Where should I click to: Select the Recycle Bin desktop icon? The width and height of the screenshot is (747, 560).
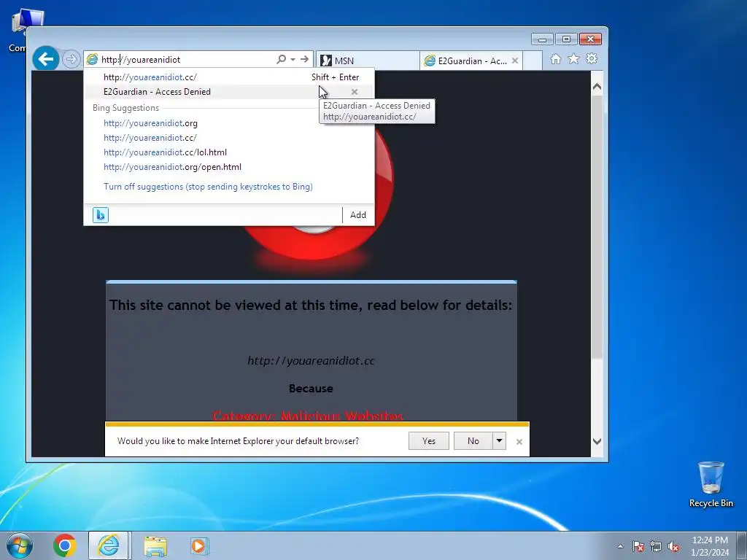(x=711, y=484)
